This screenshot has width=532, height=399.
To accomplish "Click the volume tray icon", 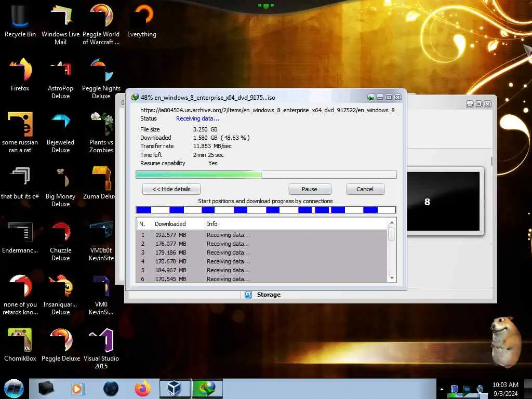I will tap(480, 389).
